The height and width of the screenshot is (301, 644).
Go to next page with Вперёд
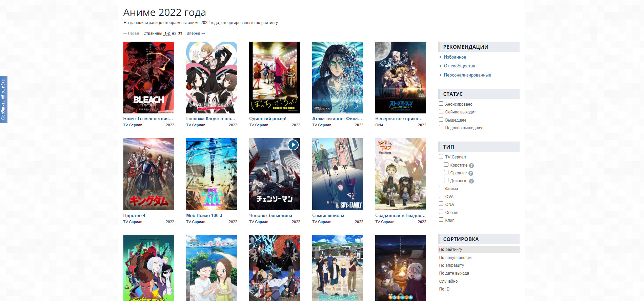[196, 33]
